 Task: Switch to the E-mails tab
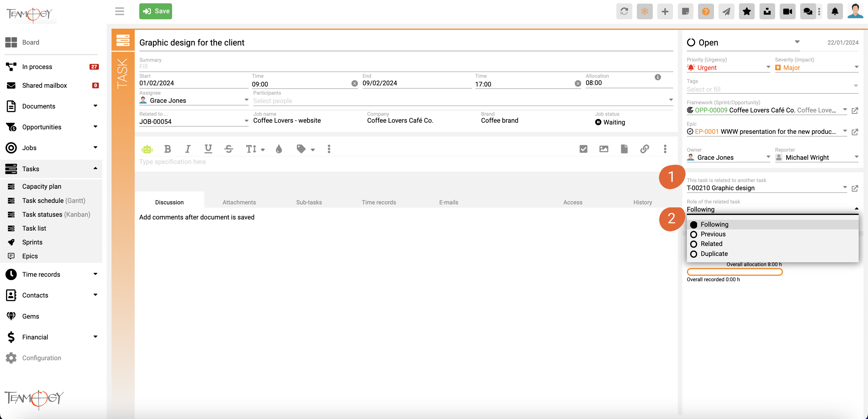pos(448,202)
